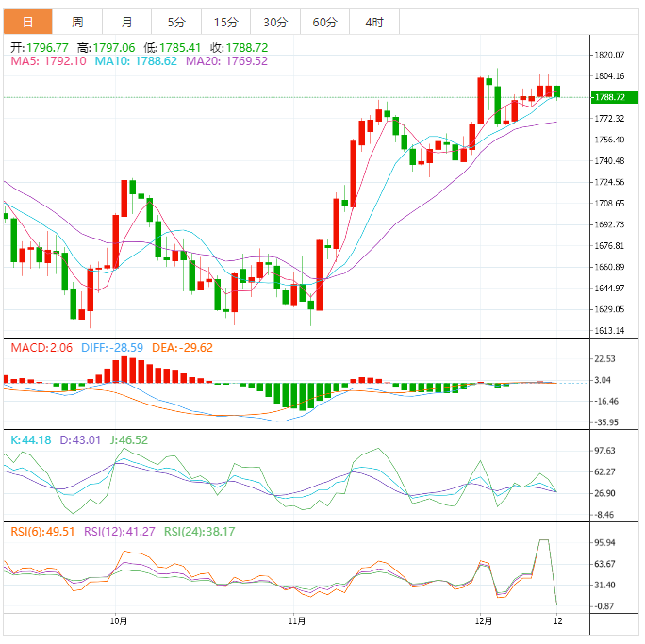The height and width of the screenshot is (644, 645).
Task: Click the 10月 date axis label
Action: click(119, 621)
